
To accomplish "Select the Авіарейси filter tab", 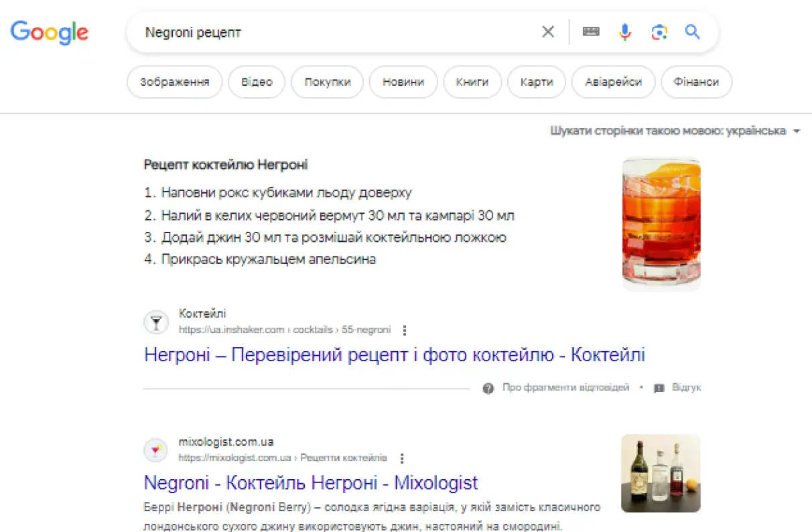I will [613, 82].
